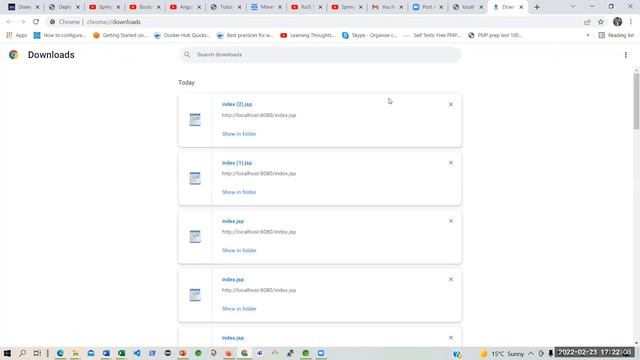
Task: Click the taskbar date and time
Action: [x=594, y=352]
